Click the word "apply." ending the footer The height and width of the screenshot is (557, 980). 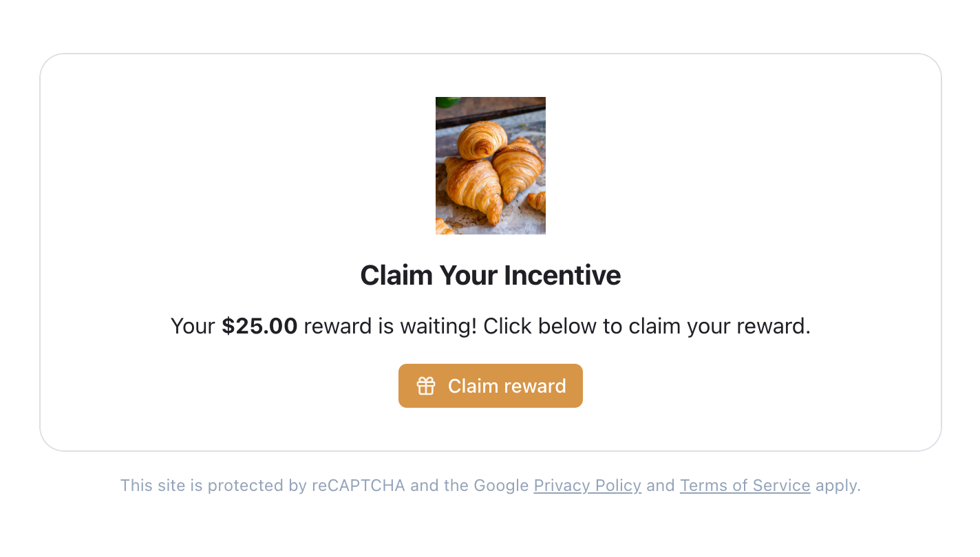(x=838, y=485)
